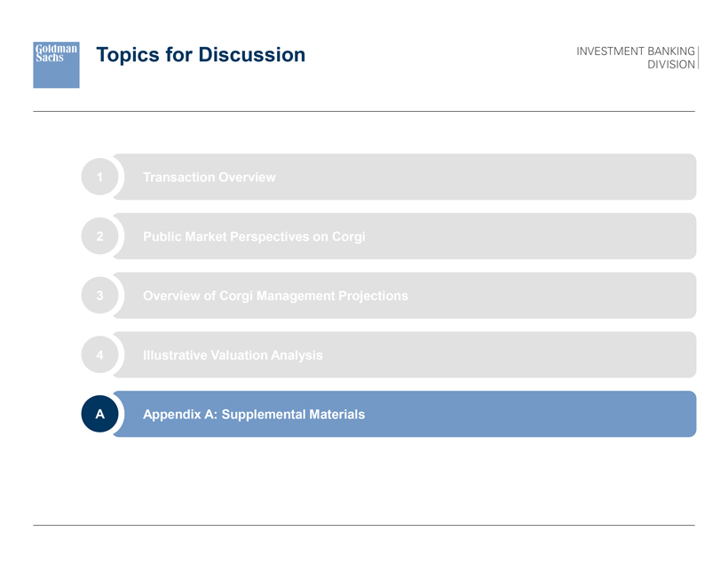
Task: Open the Illustrative Valuation Analysis section
Action: coord(233,355)
